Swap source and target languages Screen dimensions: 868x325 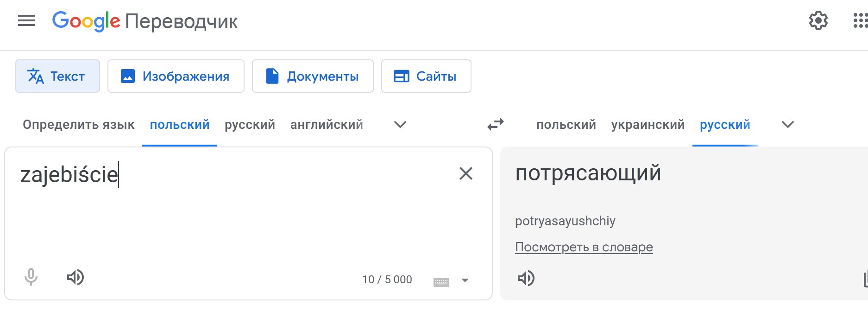point(495,125)
